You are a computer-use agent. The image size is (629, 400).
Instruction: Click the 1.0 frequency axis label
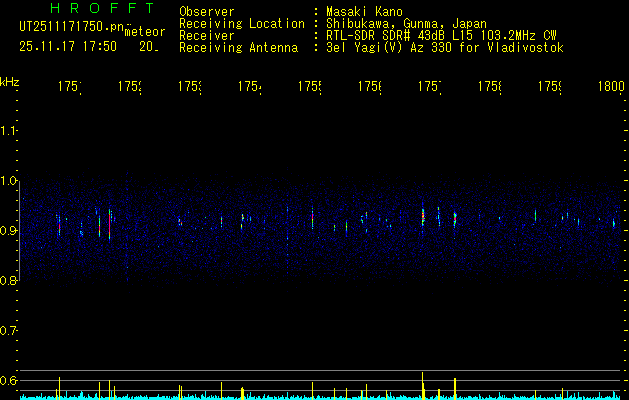pos(8,181)
